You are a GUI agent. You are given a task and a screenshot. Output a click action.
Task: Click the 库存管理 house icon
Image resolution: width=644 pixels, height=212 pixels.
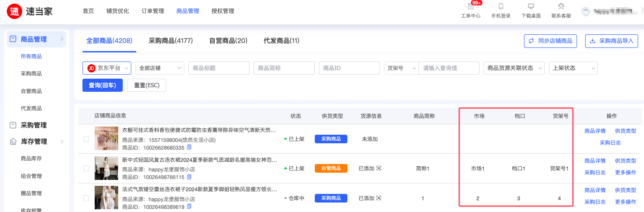[x=13, y=141]
